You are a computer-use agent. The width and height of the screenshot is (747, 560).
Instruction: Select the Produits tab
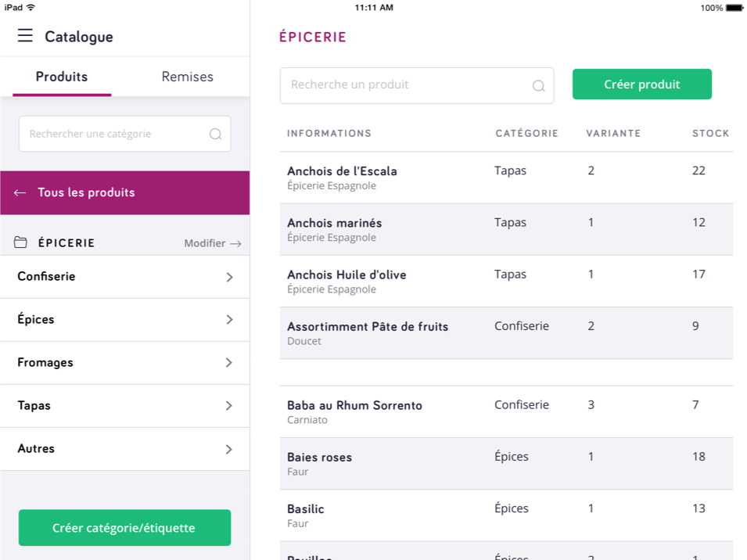(x=62, y=77)
